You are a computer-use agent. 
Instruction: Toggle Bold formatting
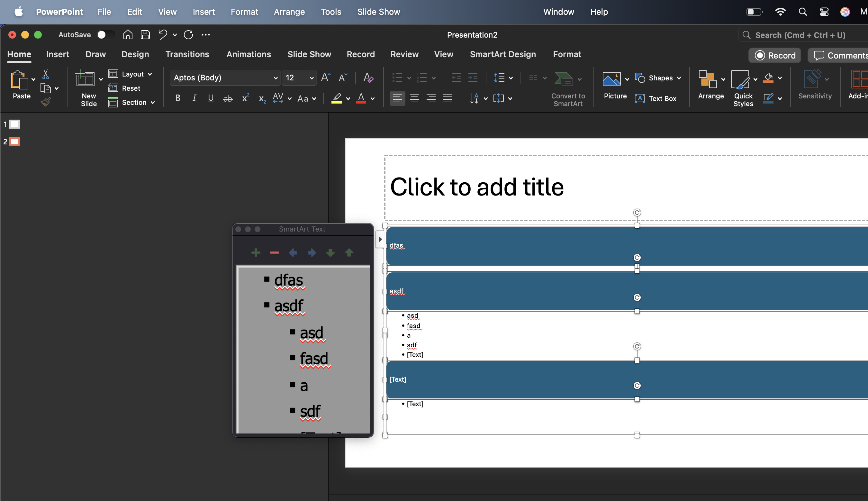click(178, 98)
